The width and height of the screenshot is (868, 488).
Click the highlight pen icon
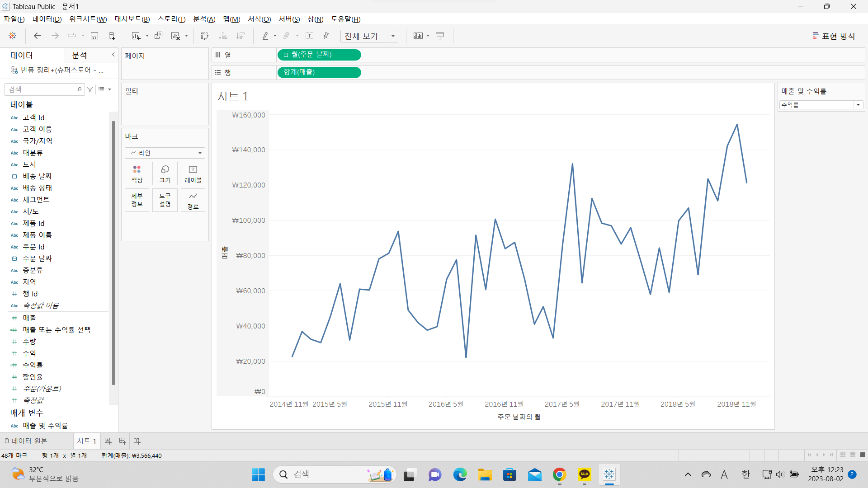(x=265, y=36)
